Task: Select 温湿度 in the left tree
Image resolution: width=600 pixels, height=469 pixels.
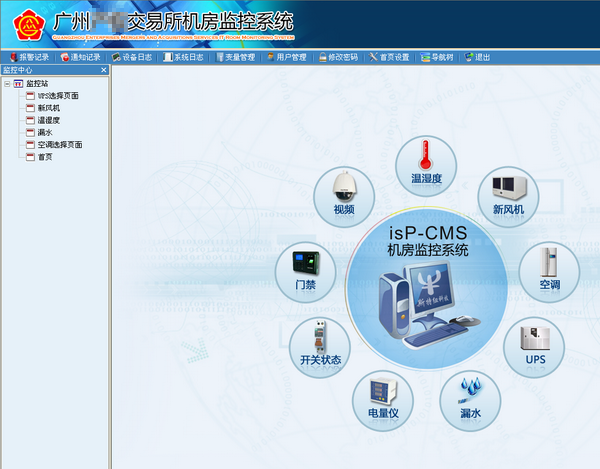Action: 49,121
